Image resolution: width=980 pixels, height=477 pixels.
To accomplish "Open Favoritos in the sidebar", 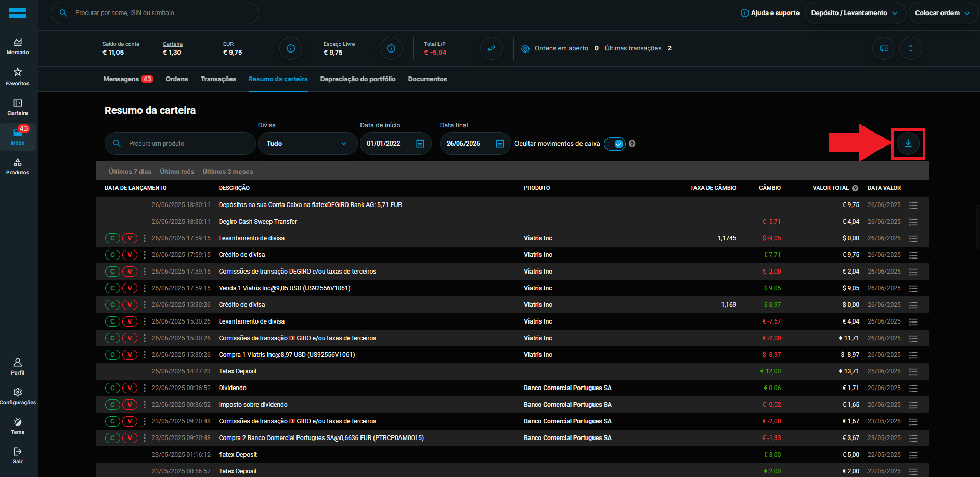I will (18, 76).
